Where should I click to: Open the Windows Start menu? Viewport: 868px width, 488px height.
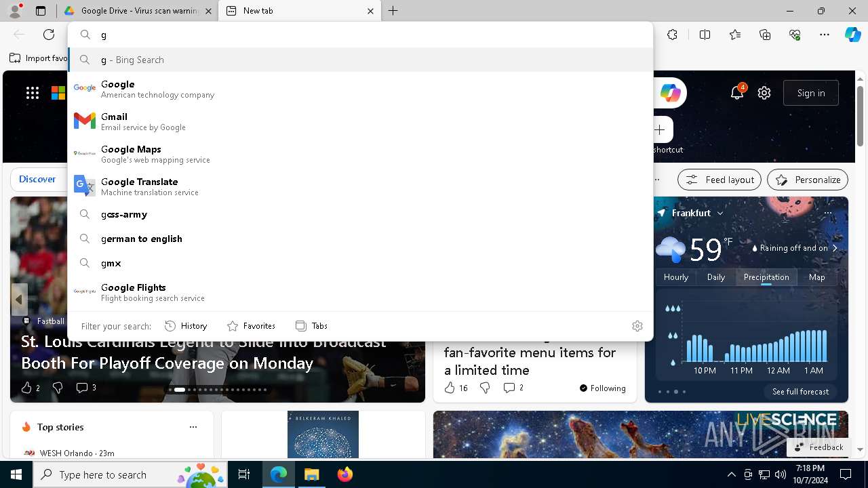(16, 474)
